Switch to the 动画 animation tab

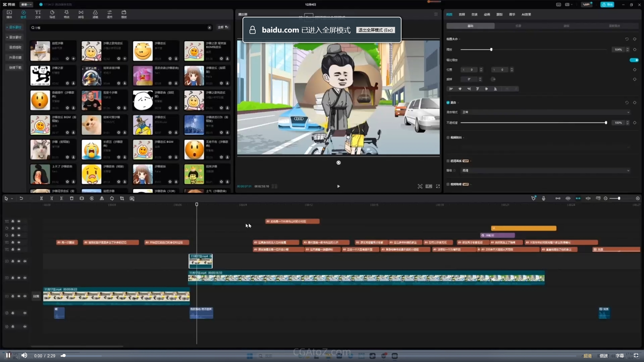(x=487, y=14)
